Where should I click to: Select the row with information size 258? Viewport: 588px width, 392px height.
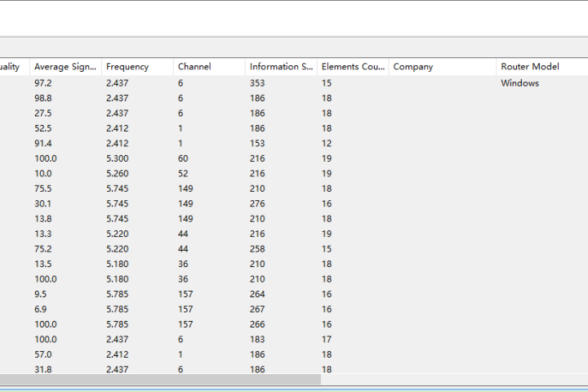tap(294, 249)
